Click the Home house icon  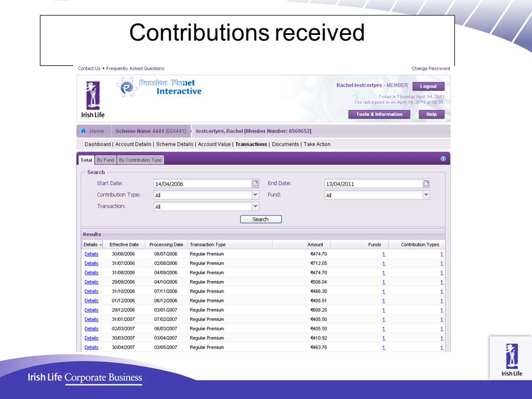coord(84,131)
